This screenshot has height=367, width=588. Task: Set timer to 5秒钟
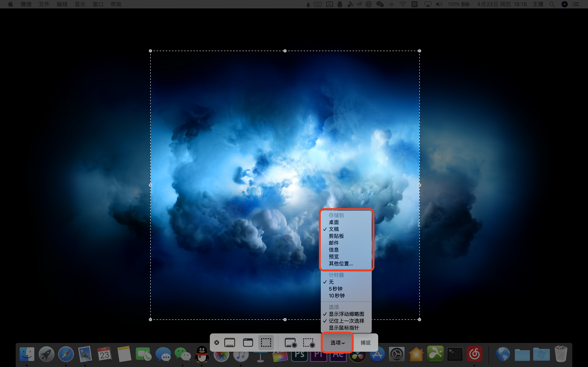[x=336, y=289]
